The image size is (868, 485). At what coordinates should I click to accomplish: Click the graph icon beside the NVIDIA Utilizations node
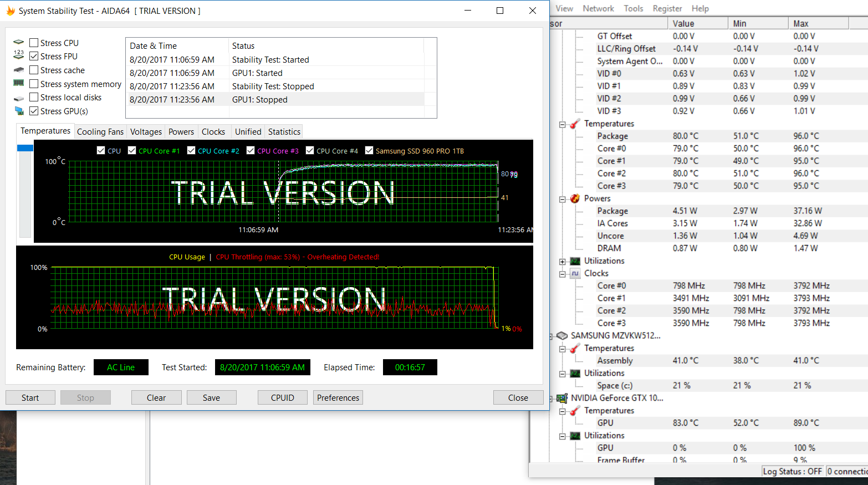575,436
